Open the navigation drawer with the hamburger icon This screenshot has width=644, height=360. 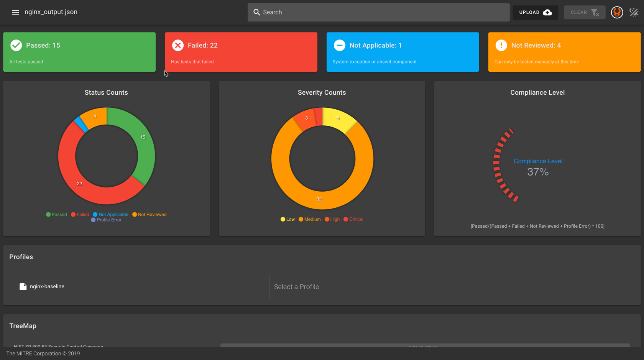click(15, 12)
